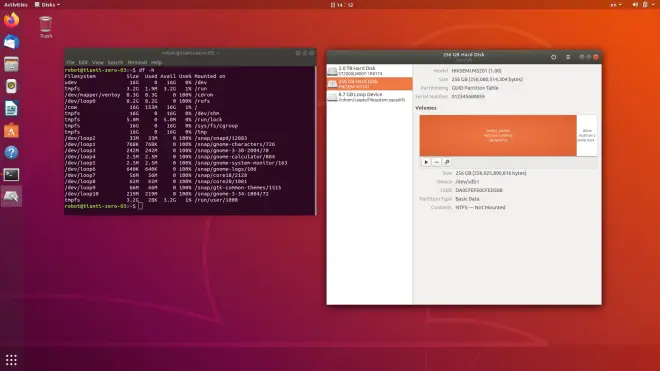Click the serial number value in Disks
The width and height of the screenshot is (660, 371).
468,96
